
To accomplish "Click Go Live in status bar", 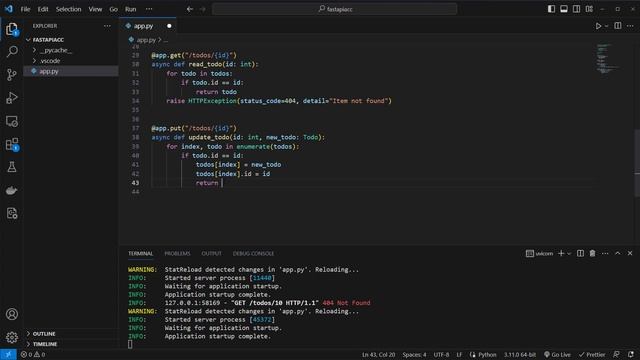I will click(x=557, y=355).
